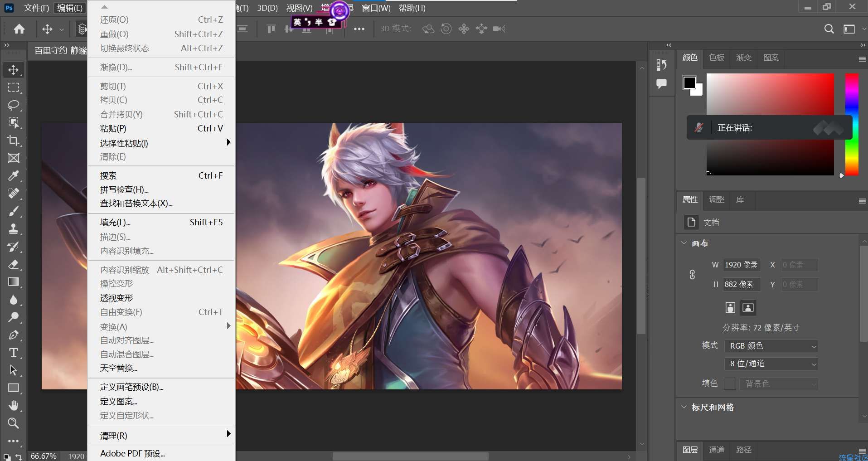Select the History Brush tool
The width and height of the screenshot is (868, 461).
point(14,247)
